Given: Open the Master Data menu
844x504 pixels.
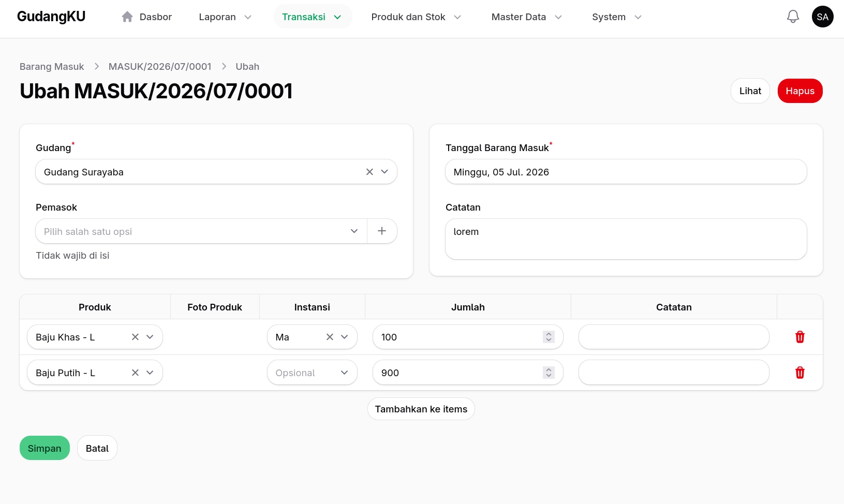Looking at the screenshot, I should point(527,17).
